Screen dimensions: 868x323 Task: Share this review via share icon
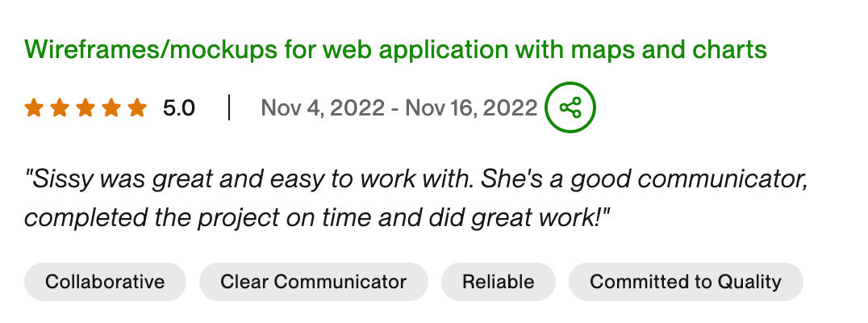click(570, 107)
